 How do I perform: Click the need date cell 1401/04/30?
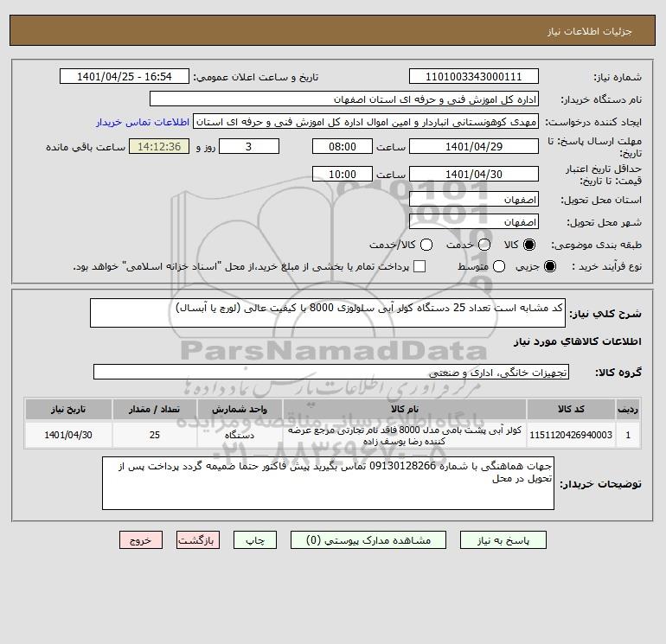coord(68,435)
